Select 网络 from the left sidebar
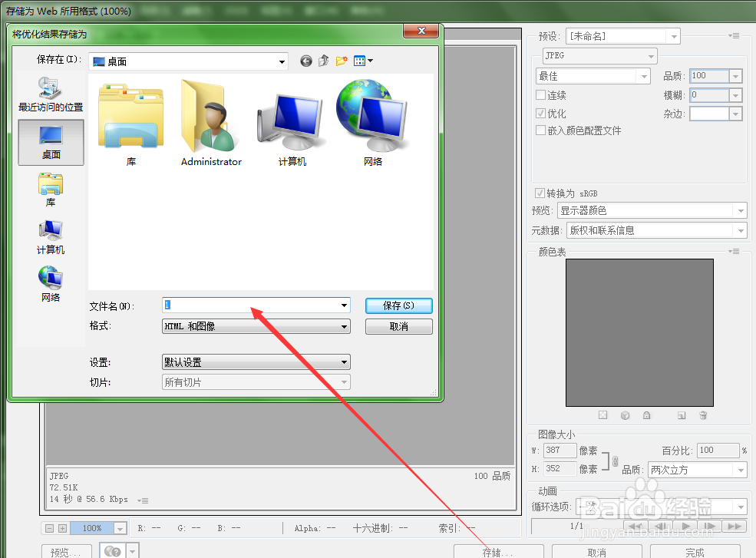The image size is (756, 558). coord(51,280)
